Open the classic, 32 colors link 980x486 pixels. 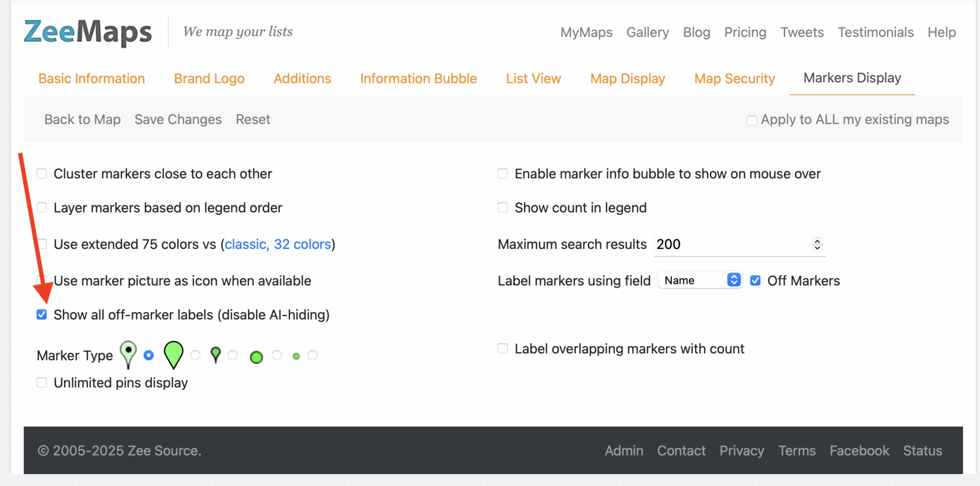pyautogui.click(x=278, y=244)
